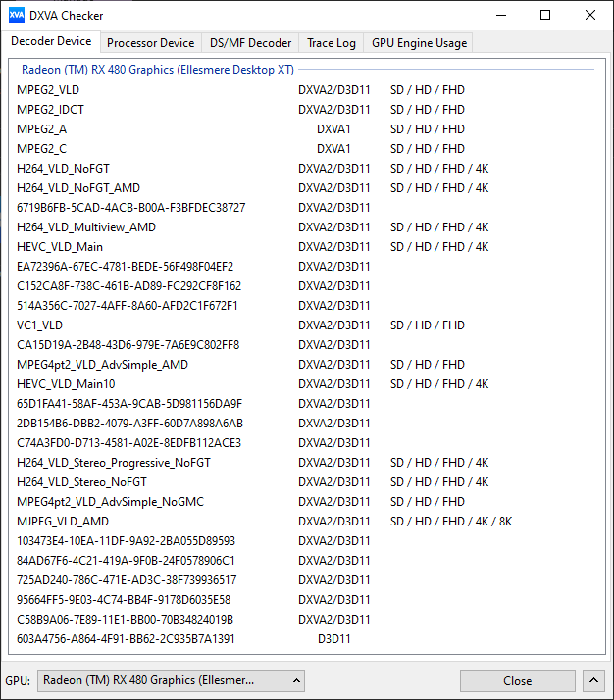This screenshot has height=700, width=614.
Task: Click DXVA1 value for MPEG2_A
Action: coord(333,129)
